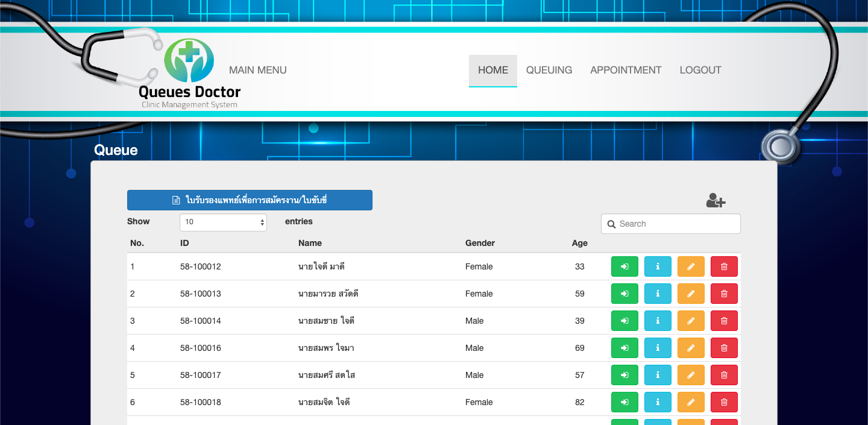
Task: Click the Search input field
Action: (x=670, y=224)
